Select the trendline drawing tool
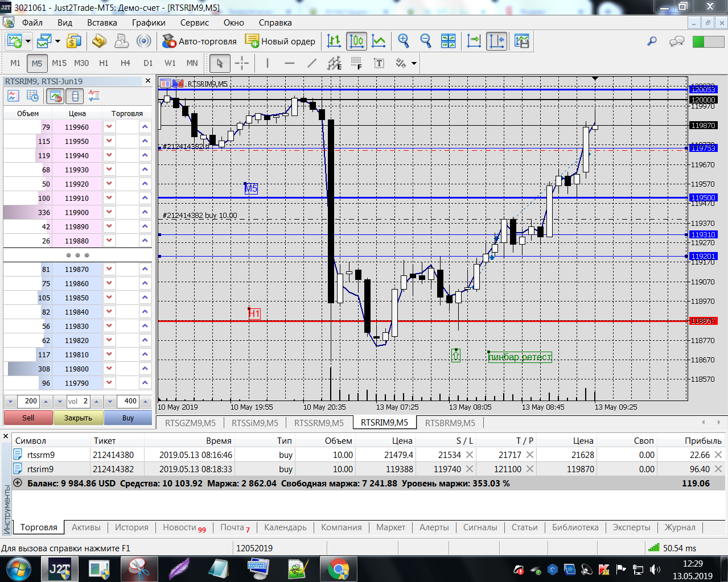This screenshot has width=728, height=582. coord(312,63)
